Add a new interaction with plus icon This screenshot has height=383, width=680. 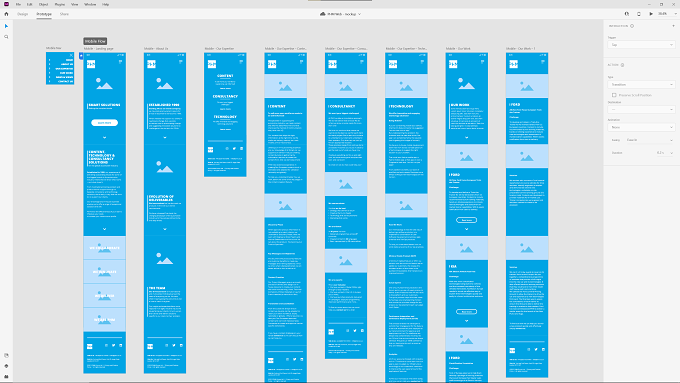pyautogui.click(x=673, y=26)
